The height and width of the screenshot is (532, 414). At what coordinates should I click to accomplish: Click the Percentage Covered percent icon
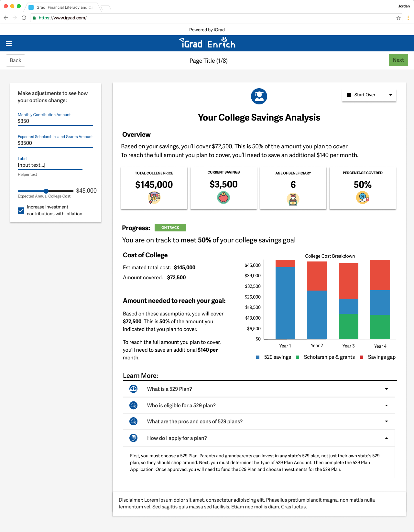point(363,197)
